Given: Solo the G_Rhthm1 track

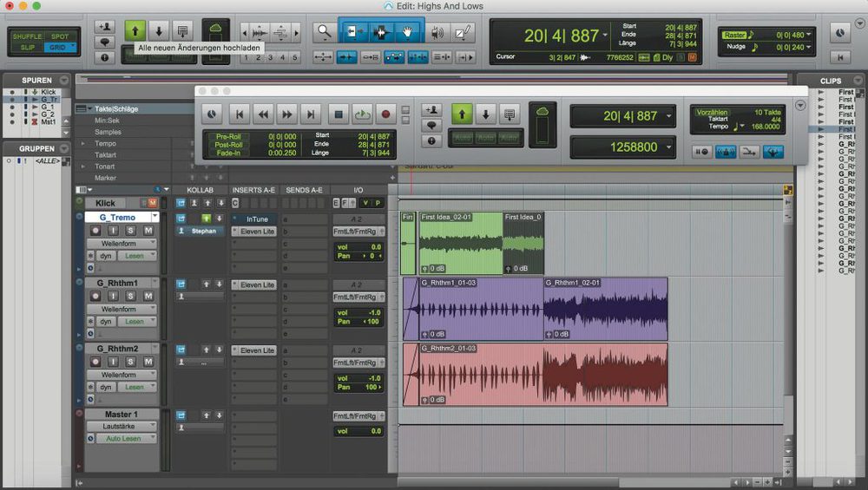Looking at the screenshot, I should (131, 296).
